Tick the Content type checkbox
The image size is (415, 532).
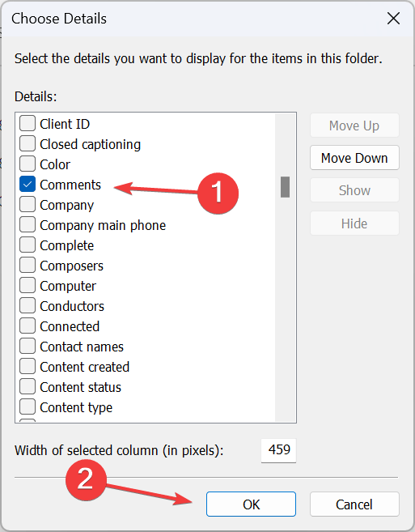[x=28, y=406]
